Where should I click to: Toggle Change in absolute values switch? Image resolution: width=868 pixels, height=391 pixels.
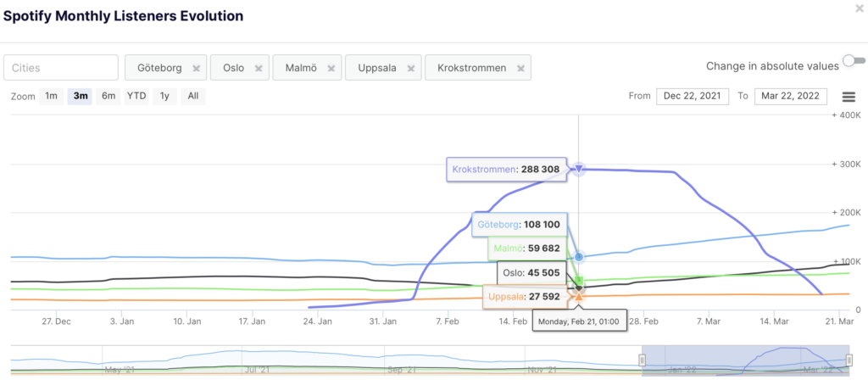(853, 60)
